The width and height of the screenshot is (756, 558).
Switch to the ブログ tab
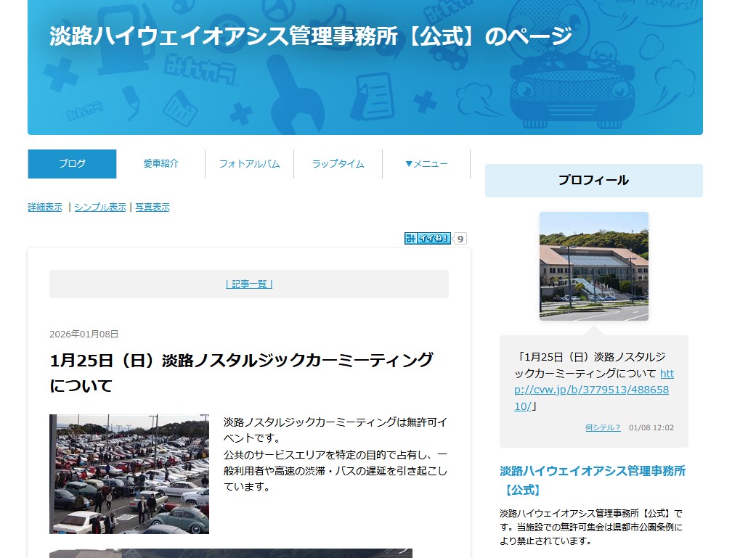point(72,164)
